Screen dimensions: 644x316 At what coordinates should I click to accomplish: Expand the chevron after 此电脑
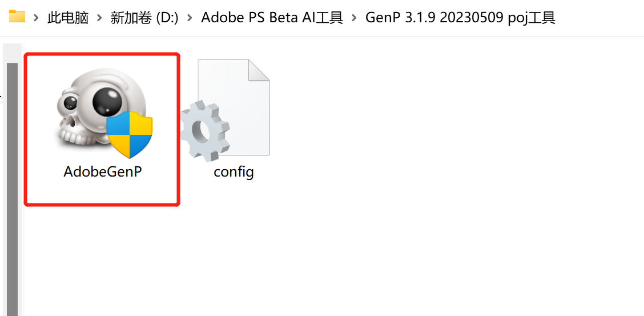(99, 18)
